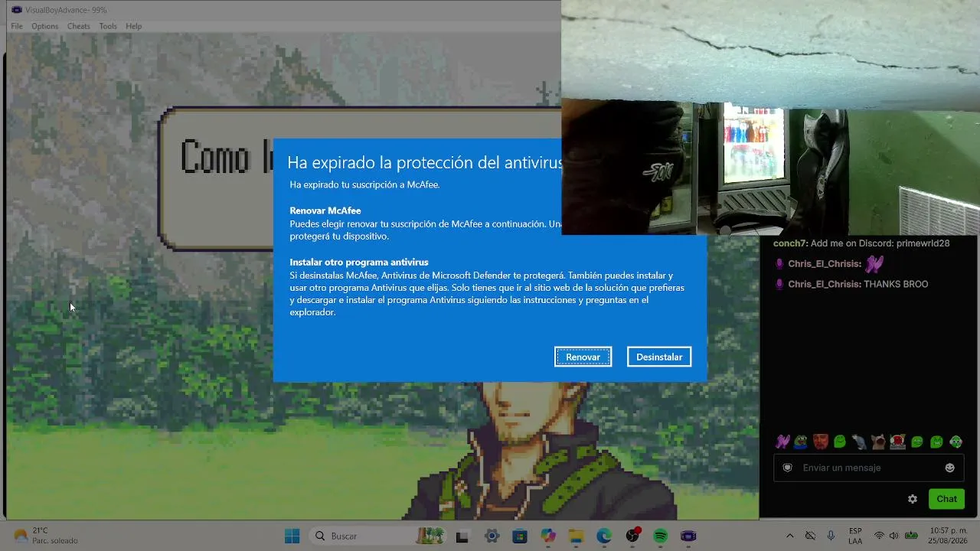980x551 pixels.
Task: Open Microsoft Store from the taskbar
Action: [x=520, y=536]
